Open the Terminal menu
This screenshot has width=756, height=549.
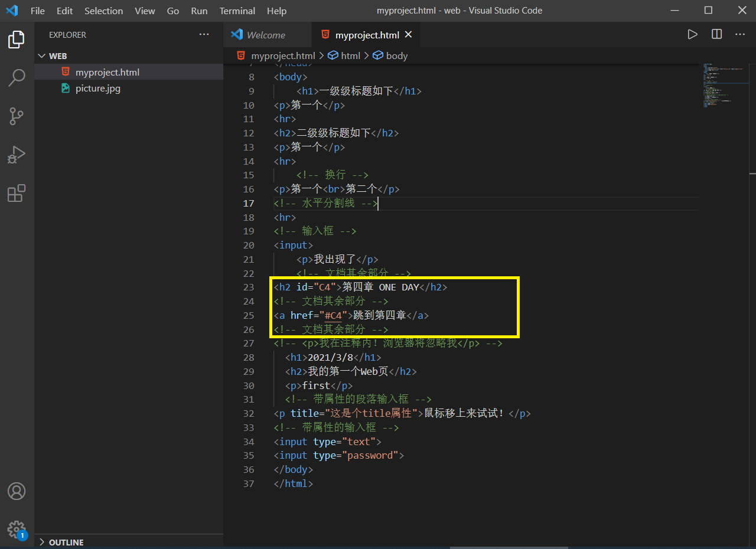(x=237, y=11)
